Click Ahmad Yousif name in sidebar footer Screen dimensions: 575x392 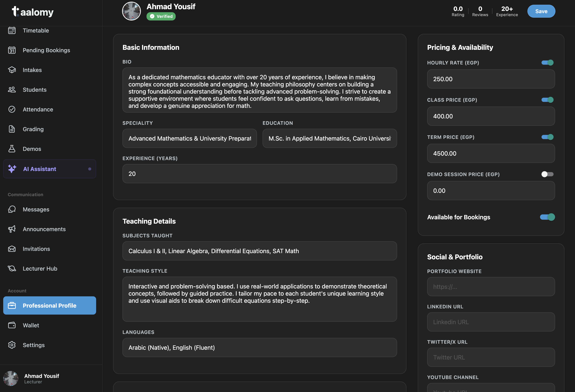(x=42, y=376)
